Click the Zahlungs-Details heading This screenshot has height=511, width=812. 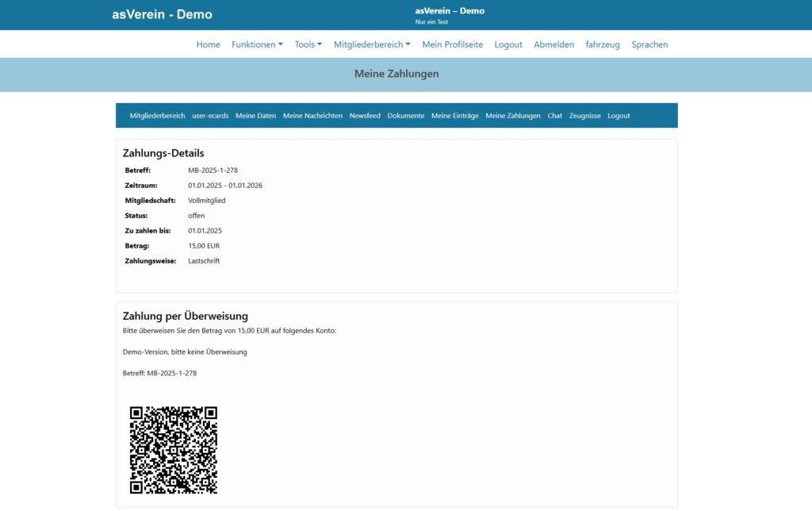point(163,153)
